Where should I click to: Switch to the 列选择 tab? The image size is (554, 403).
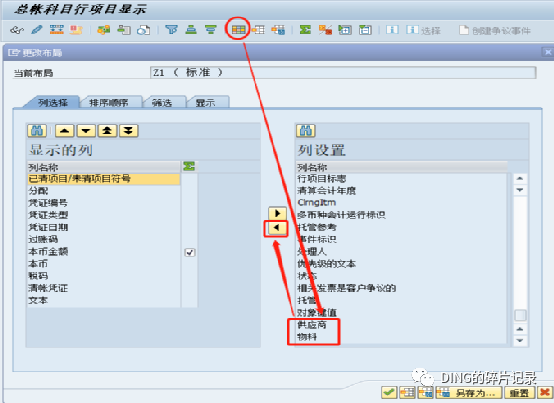(x=53, y=103)
